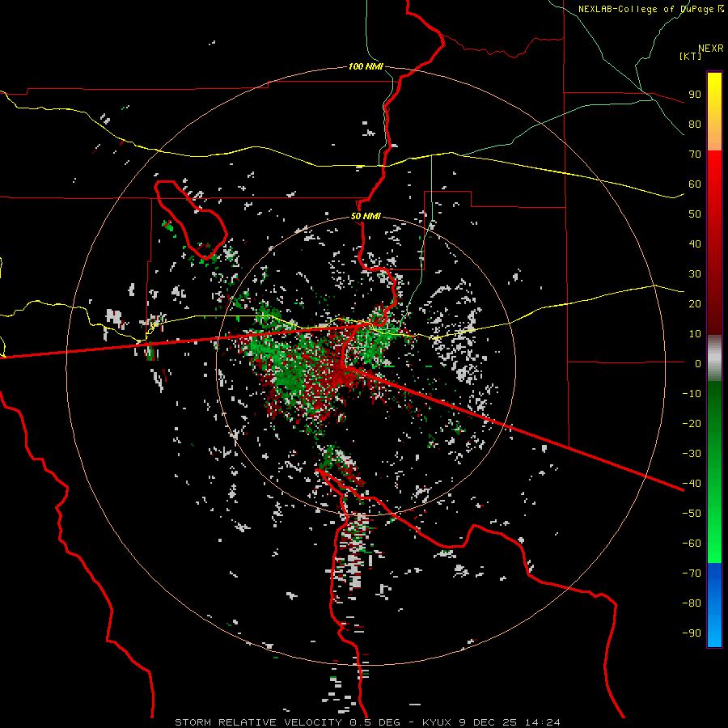Click the 60 value on velocity scale
This screenshot has width=728, height=728.
tap(695, 184)
